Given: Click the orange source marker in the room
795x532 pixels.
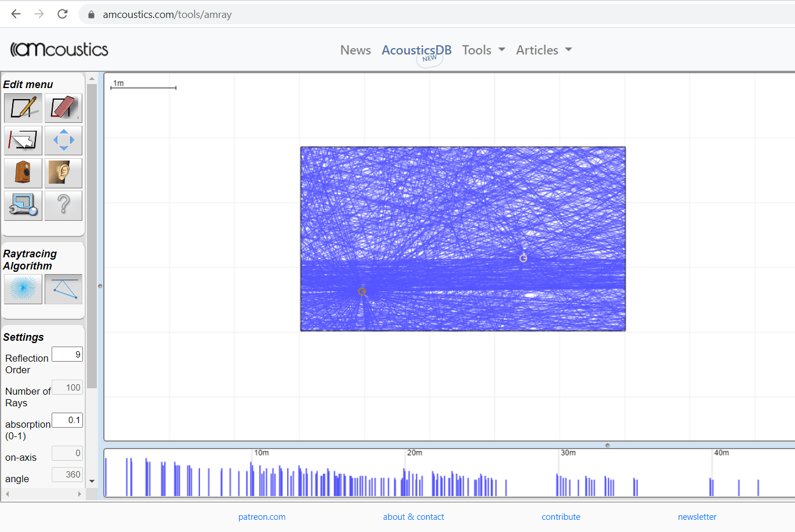Looking at the screenshot, I should tap(362, 291).
